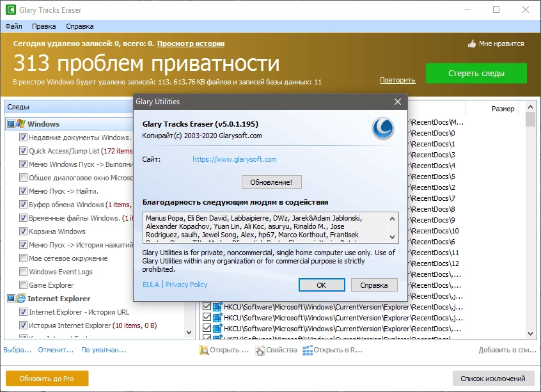Toggle История Internet Explorer checkbox
The height and width of the screenshot is (392, 541).
coord(23,325)
